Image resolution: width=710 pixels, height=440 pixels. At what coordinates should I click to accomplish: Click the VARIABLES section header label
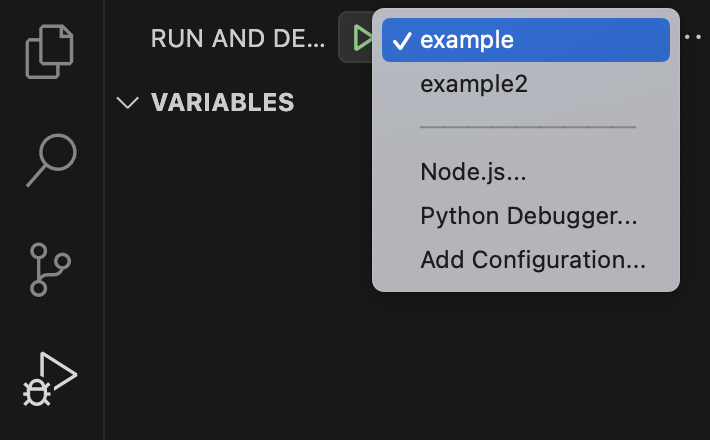[222, 102]
